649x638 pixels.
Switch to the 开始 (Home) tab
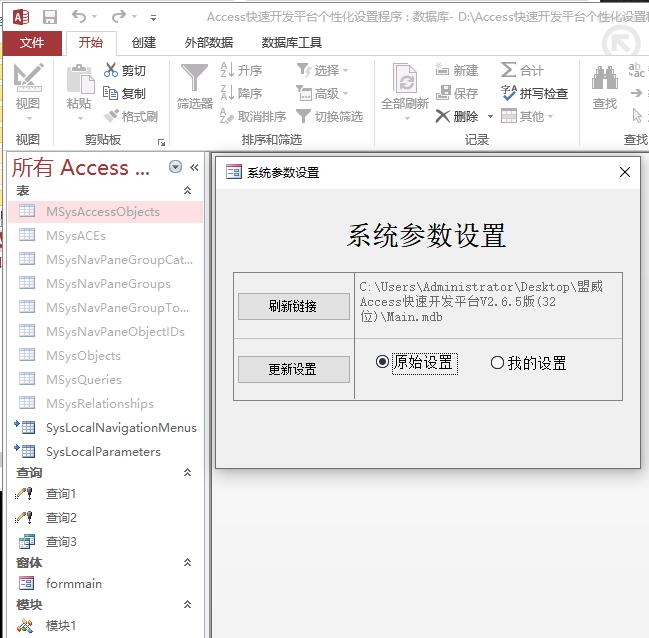coord(91,42)
